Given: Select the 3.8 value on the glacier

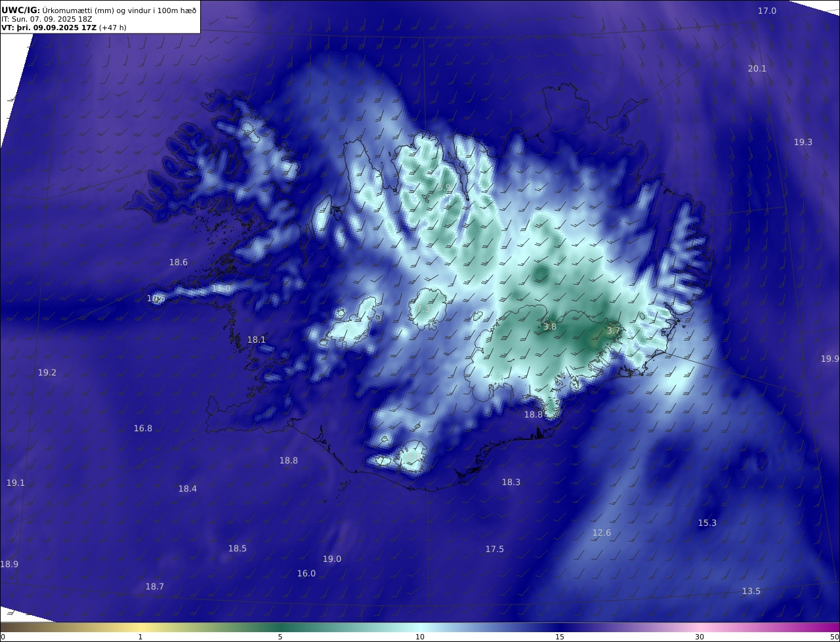Looking at the screenshot, I should click(x=549, y=327).
